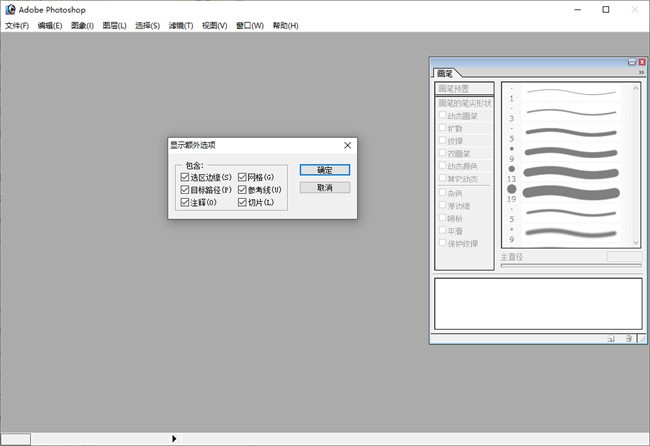
Task: Enable the 动态颜色 checkbox
Action: point(442,165)
